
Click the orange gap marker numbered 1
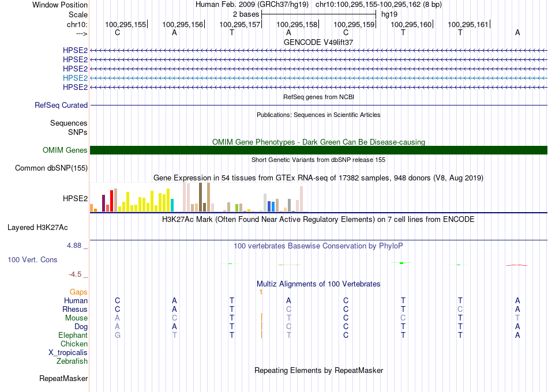261,292
